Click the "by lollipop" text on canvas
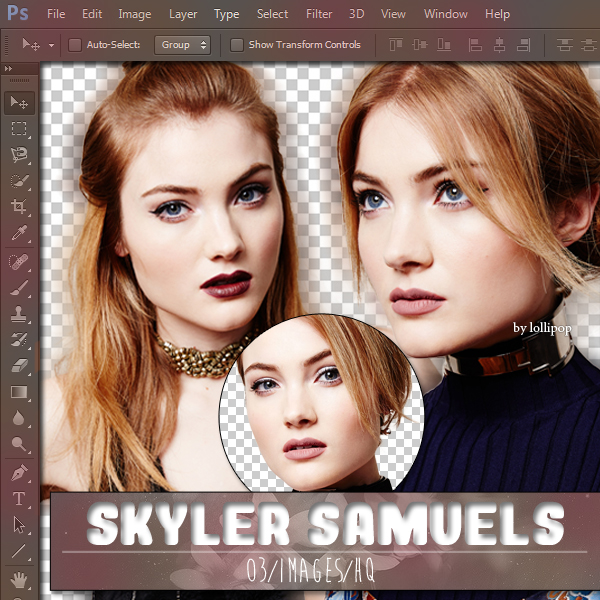 tap(542, 328)
